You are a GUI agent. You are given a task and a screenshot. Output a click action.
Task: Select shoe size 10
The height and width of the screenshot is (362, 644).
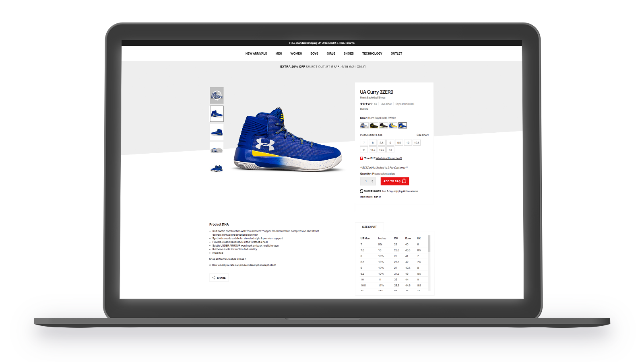pyautogui.click(x=408, y=143)
